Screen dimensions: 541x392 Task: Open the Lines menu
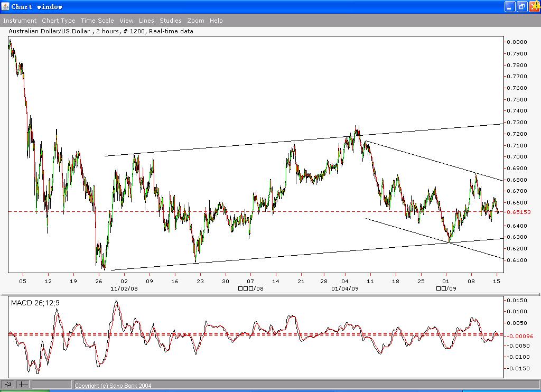tap(146, 21)
